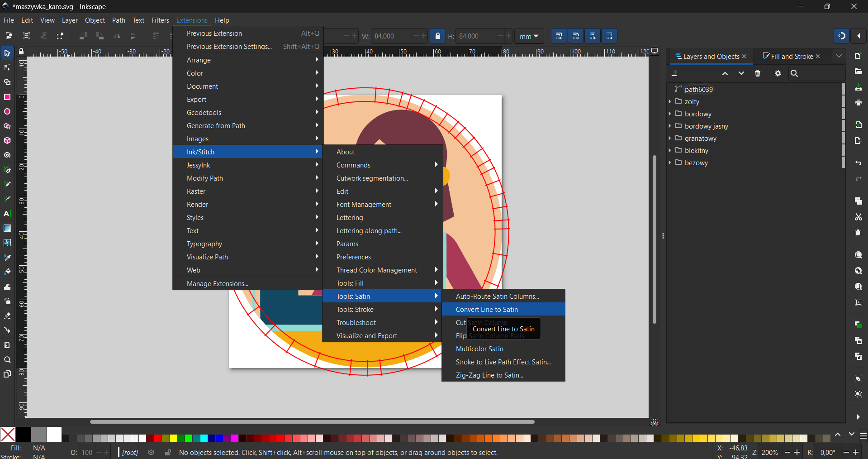
Task: Move layer up with arrow icon
Action: pos(725,73)
